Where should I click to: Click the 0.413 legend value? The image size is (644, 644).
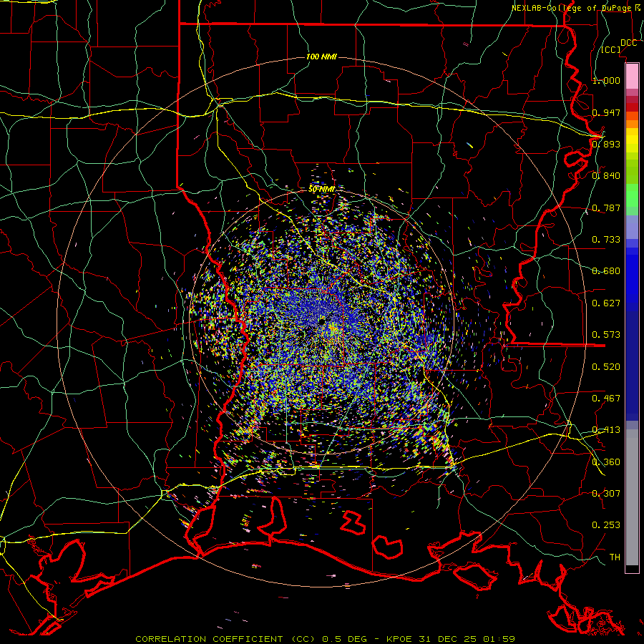click(606, 430)
